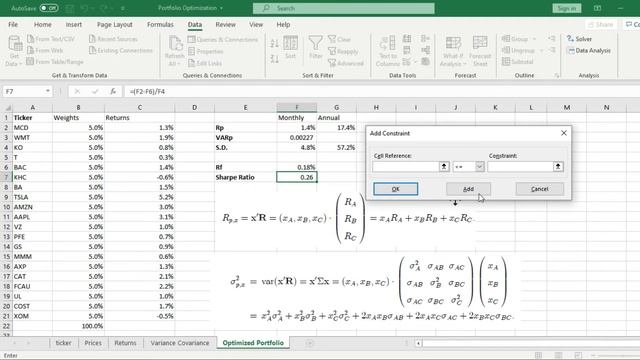This screenshot has height=360, width=640.
Task: Sort Z to A descending
Action: 275,59
